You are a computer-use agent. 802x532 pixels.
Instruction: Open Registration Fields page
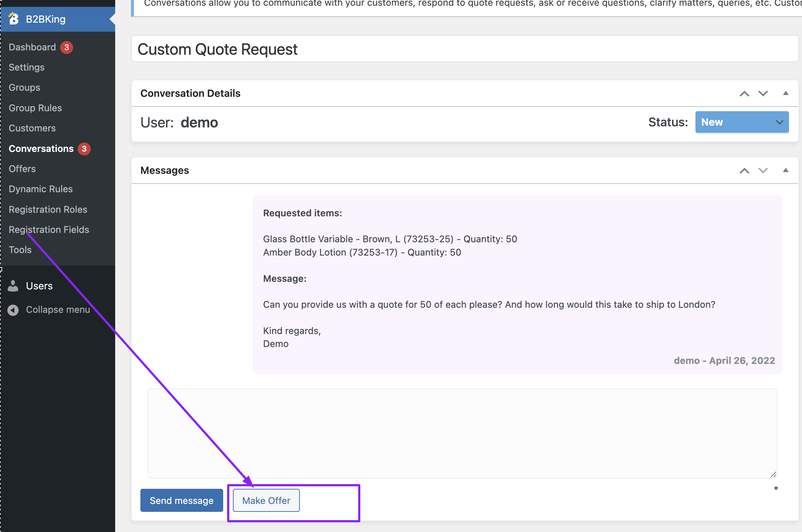tap(49, 230)
